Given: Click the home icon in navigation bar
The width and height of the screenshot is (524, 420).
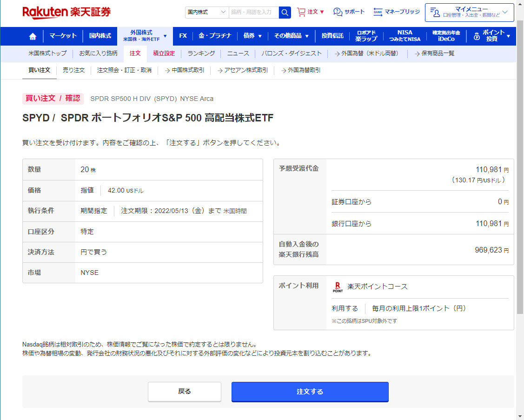Looking at the screenshot, I should (x=33, y=36).
